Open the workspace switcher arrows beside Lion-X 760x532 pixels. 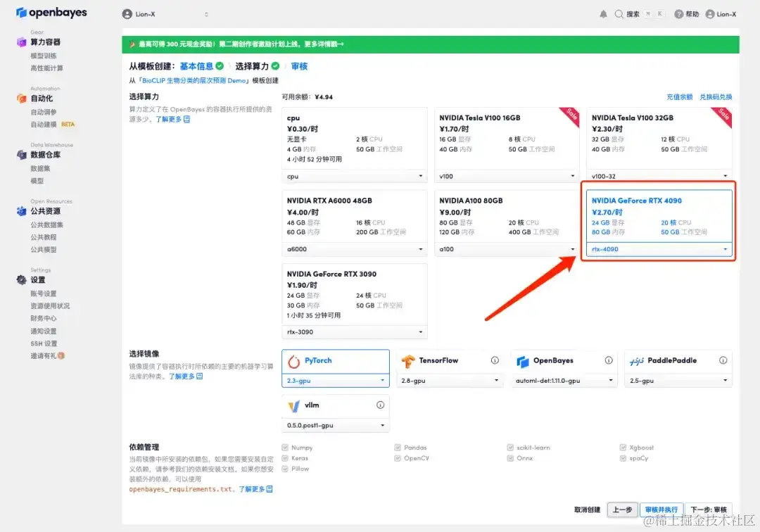(206, 14)
